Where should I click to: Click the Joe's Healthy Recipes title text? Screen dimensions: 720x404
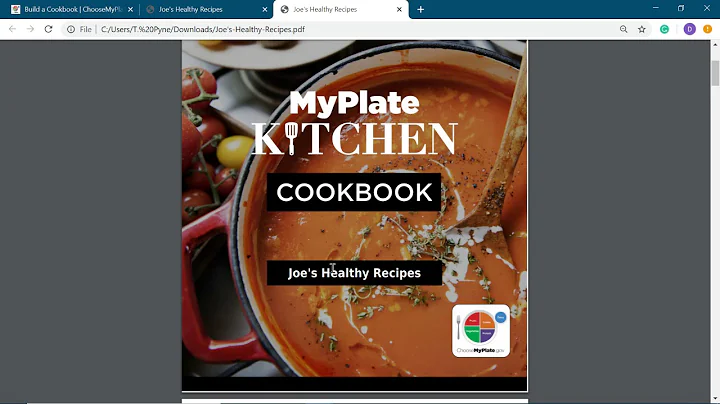tap(354, 273)
